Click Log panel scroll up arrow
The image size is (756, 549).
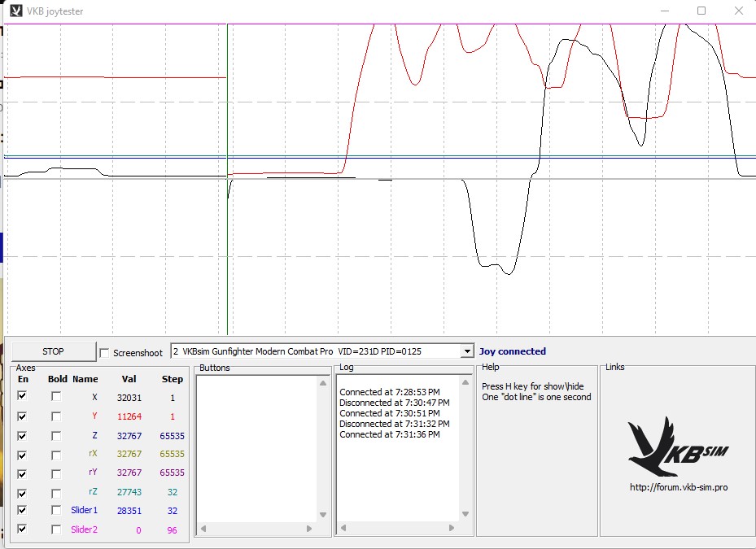pos(465,381)
